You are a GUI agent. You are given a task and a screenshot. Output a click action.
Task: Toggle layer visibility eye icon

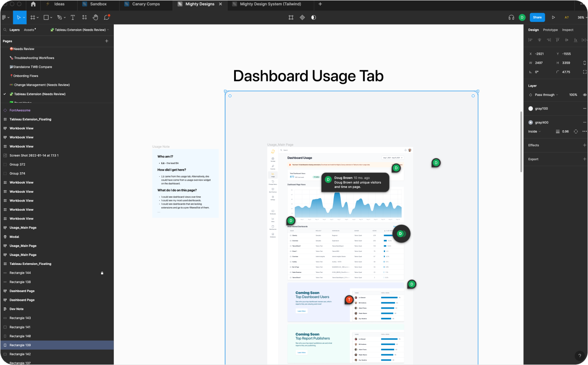584,95
